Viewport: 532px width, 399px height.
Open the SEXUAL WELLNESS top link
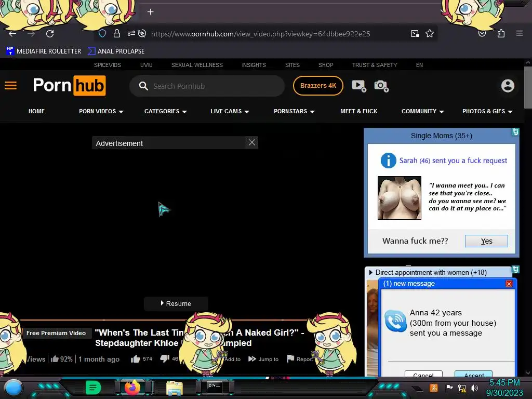pos(197,65)
